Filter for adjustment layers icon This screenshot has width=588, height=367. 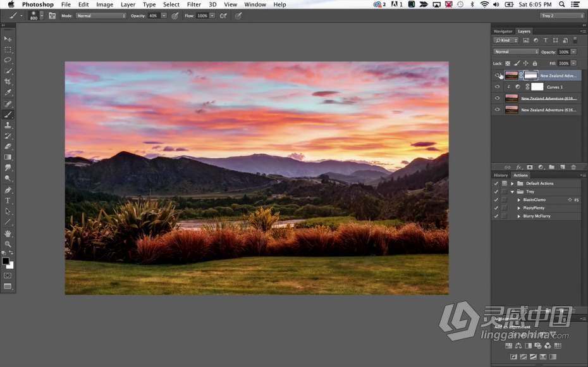point(536,40)
